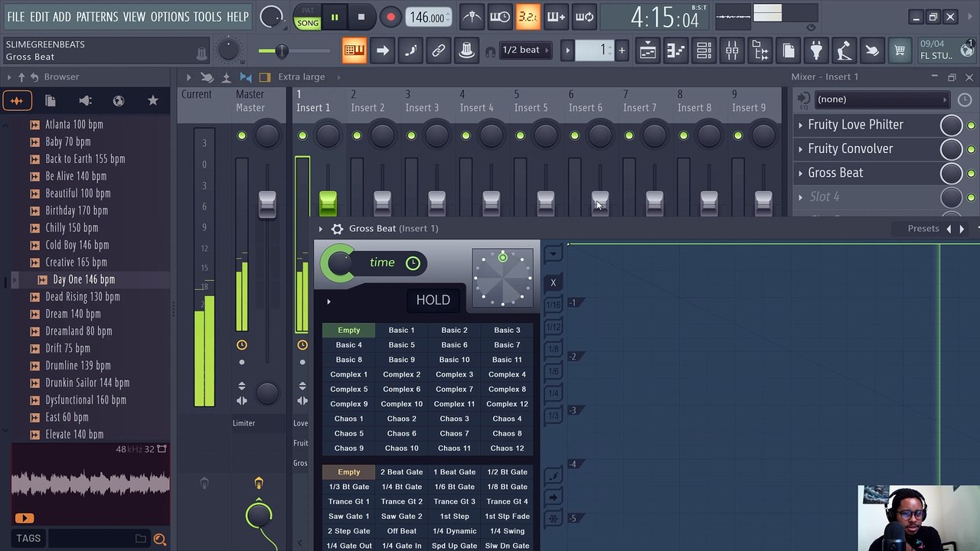The image size is (980, 551).
Task: Select the browser starred favorites tab
Action: [x=153, y=101]
